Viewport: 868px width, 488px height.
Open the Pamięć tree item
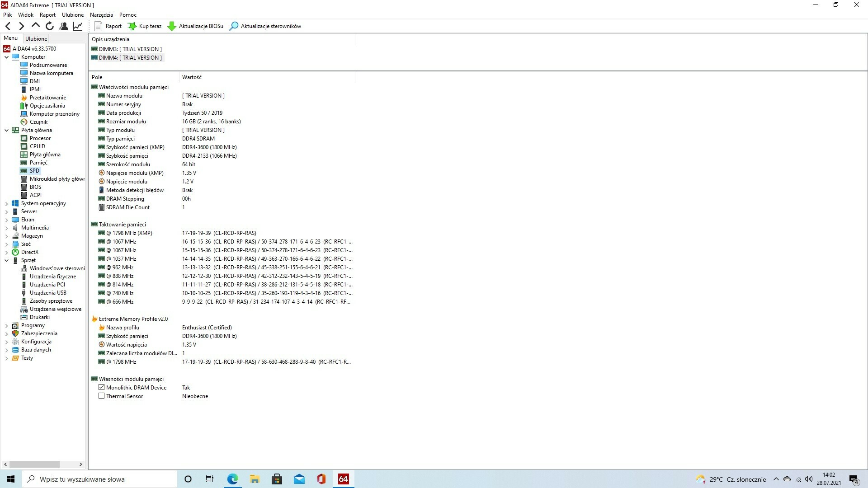pyautogui.click(x=38, y=163)
